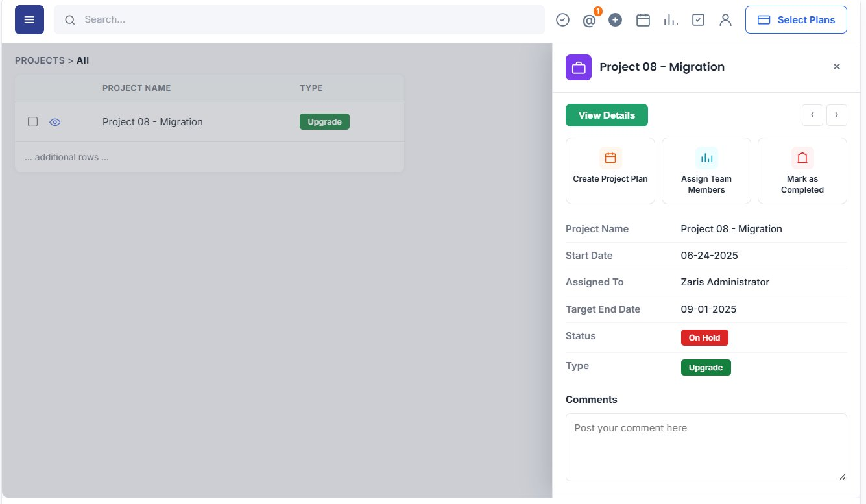Focus the Search input field
This screenshot has width=866, height=504.
point(299,20)
